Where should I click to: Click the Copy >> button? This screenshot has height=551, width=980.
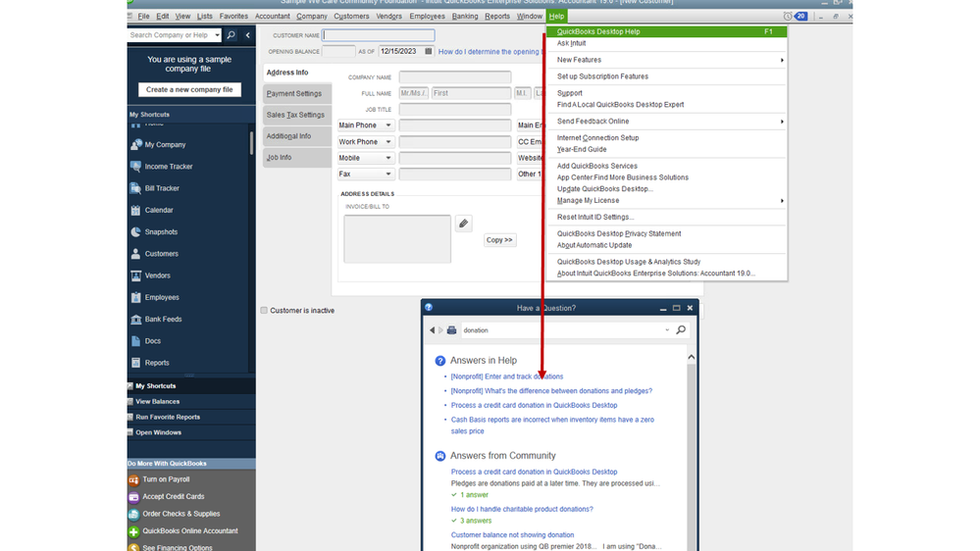pos(499,240)
